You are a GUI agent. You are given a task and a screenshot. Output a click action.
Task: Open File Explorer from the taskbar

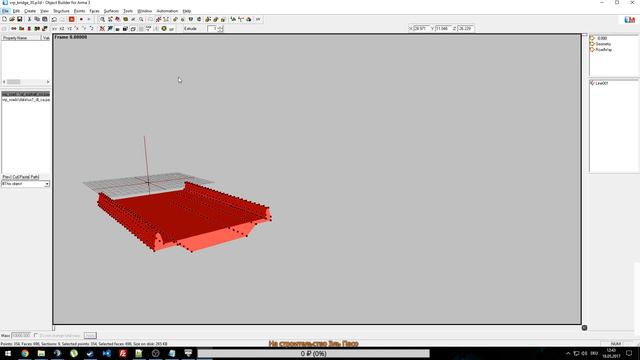[41, 353]
